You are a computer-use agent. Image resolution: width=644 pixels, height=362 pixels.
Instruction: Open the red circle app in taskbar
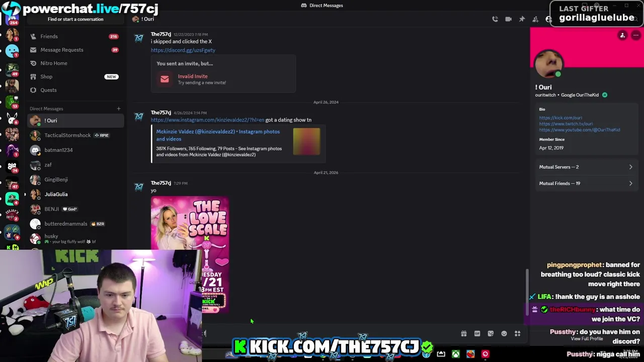pyautogui.click(x=485, y=354)
